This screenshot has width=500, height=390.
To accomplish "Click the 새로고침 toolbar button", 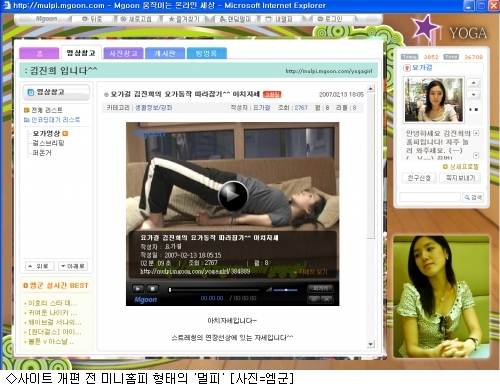I will (x=136, y=19).
